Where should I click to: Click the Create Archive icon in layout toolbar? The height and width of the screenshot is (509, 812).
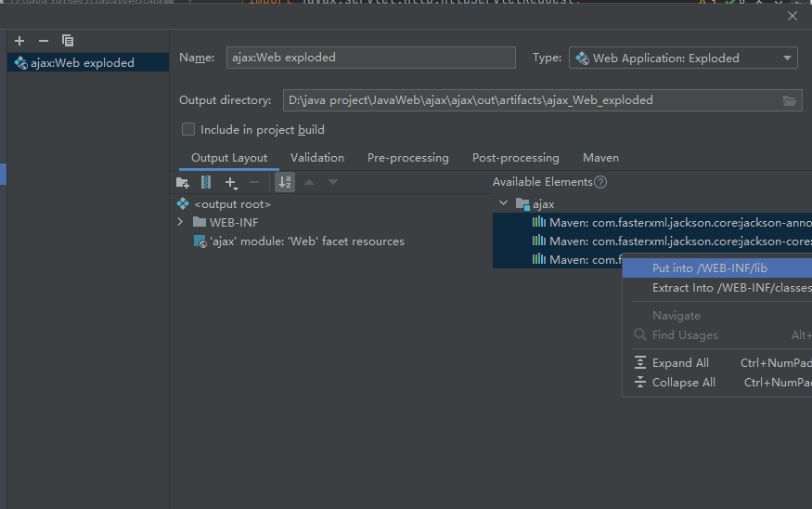pyautogui.click(x=206, y=183)
